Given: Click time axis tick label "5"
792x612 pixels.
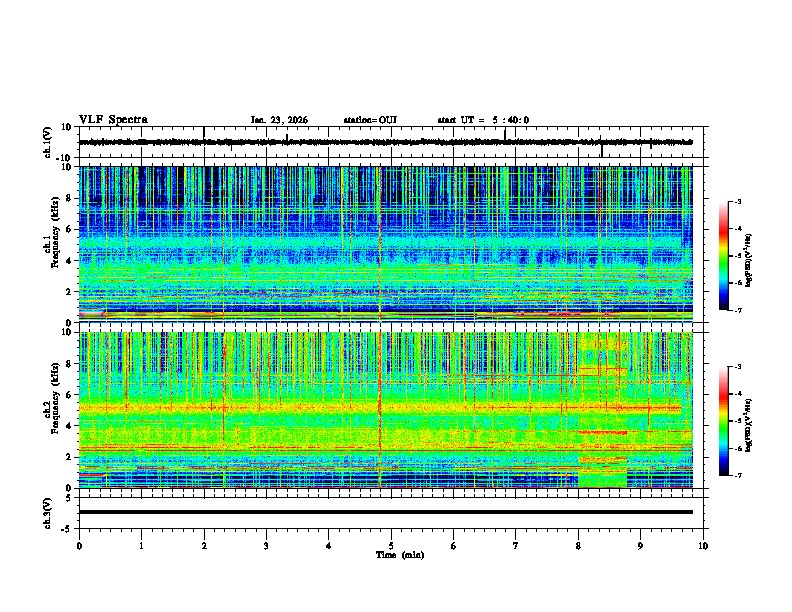Looking at the screenshot, I should (x=391, y=546).
